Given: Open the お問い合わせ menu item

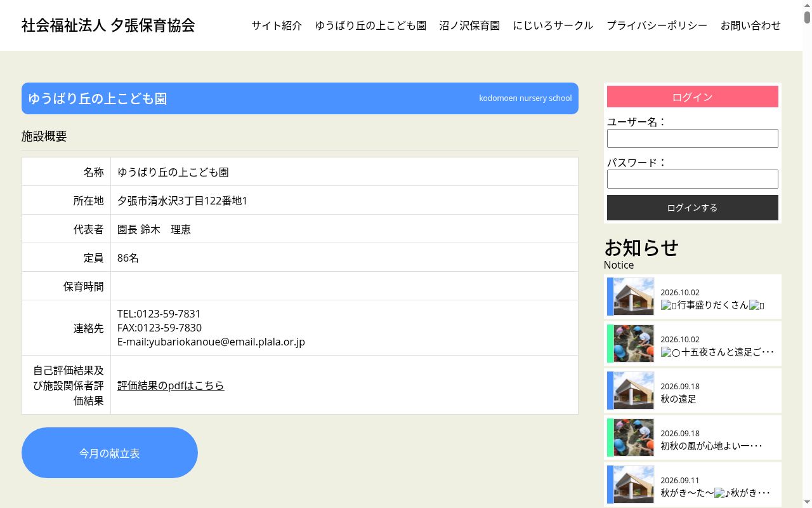Looking at the screenshot, I should [750, 25].
